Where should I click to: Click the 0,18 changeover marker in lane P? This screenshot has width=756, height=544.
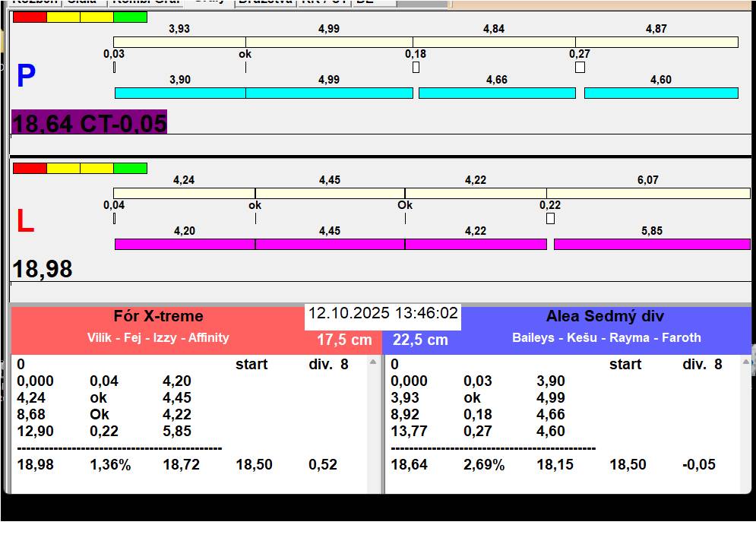click(x=416, y=68)
